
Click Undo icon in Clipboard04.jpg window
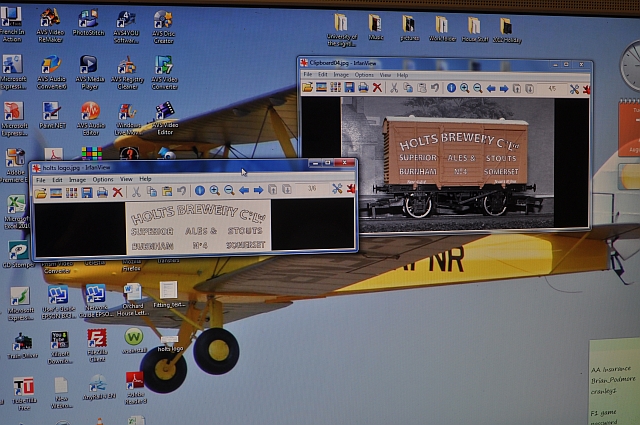(435, 88)
